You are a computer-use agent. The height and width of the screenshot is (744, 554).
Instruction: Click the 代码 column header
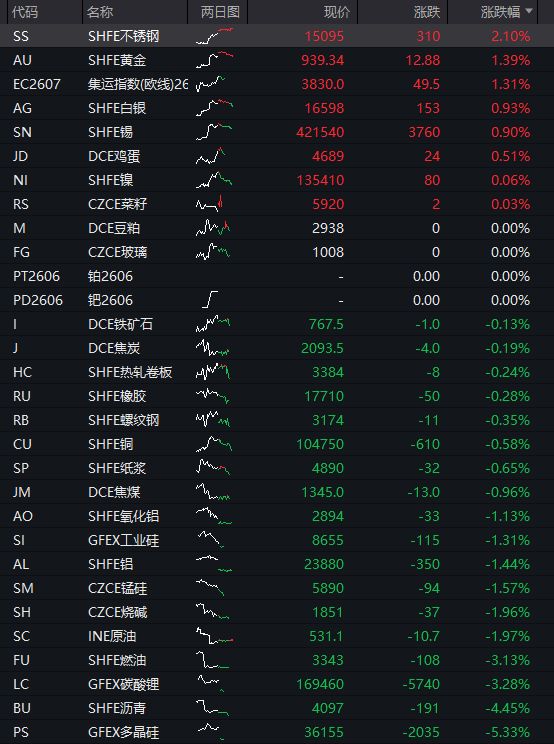25,12
